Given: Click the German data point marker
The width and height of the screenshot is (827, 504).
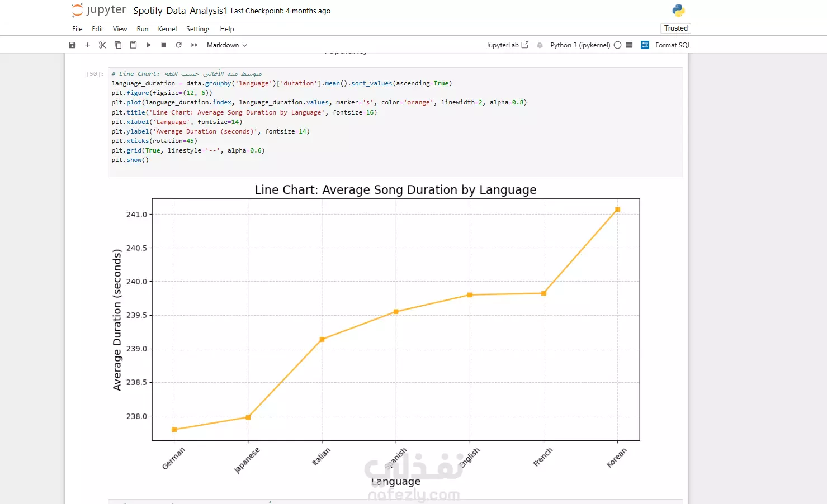Looking at the screenshot, I should 174,429.
